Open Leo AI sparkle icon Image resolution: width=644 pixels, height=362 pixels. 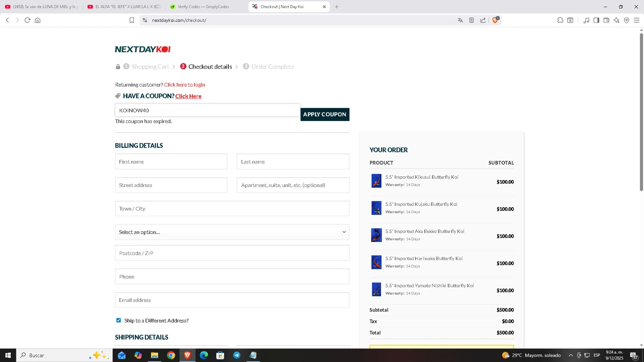(x=617, y=20)
